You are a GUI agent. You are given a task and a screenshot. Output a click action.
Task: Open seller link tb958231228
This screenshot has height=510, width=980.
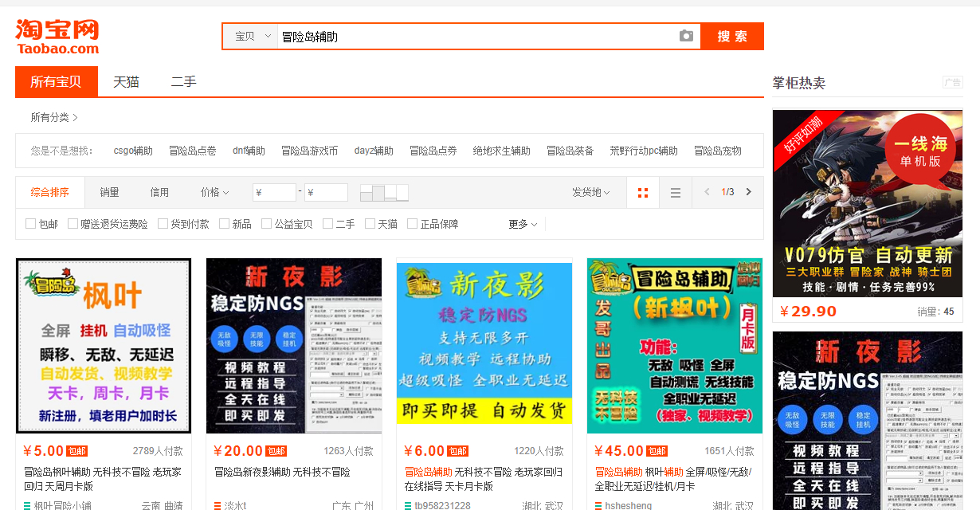tap(443, 506)
